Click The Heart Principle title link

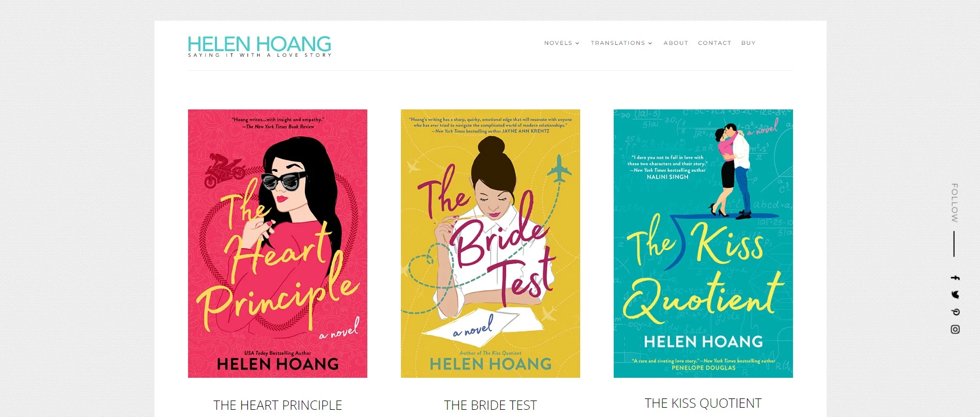(x=278, y=405)
